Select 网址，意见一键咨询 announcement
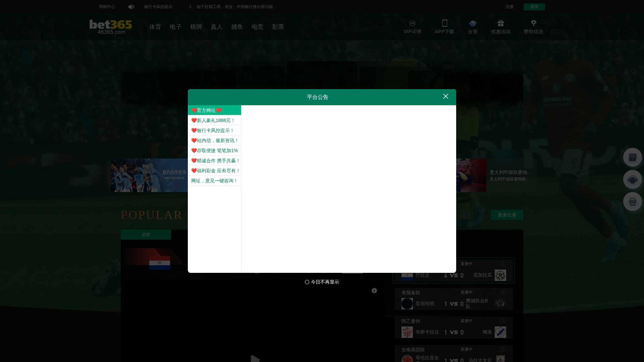The height and width of the screenshot is (362, 644). pyautogui.click(x=214, y=181)
